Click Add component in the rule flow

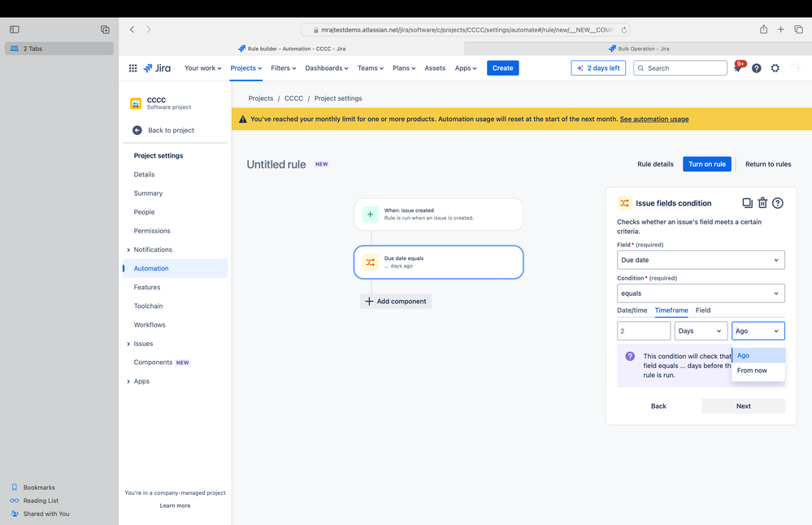pos(396,302)
